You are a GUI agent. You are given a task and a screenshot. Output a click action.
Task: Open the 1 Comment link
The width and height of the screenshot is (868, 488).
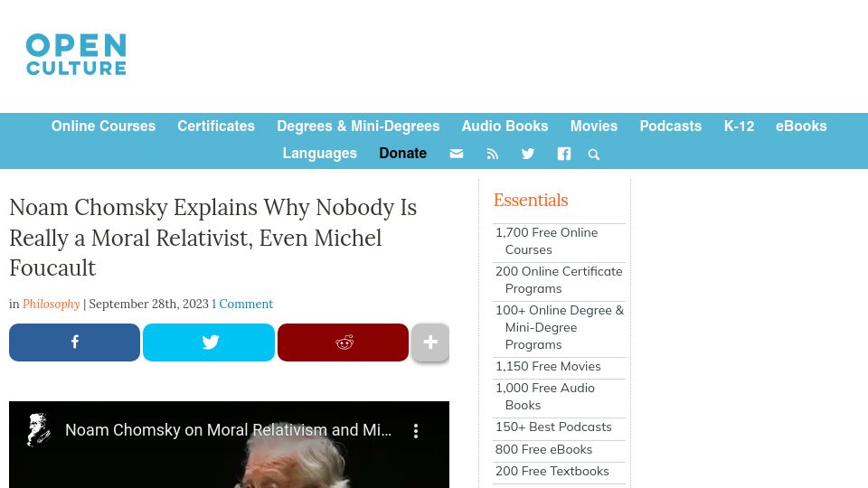pyautogui.click(x=242, y=304)
